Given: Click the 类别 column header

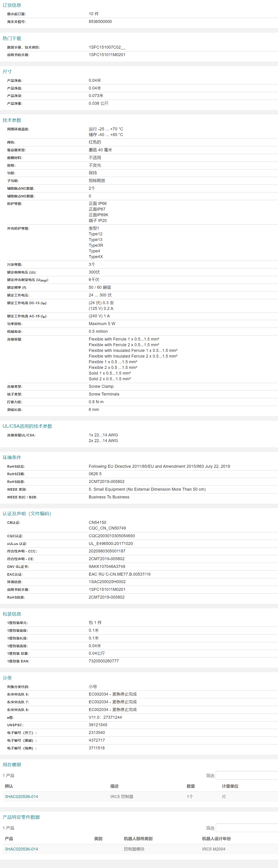Looking at the screenshot, I should 98,839.
